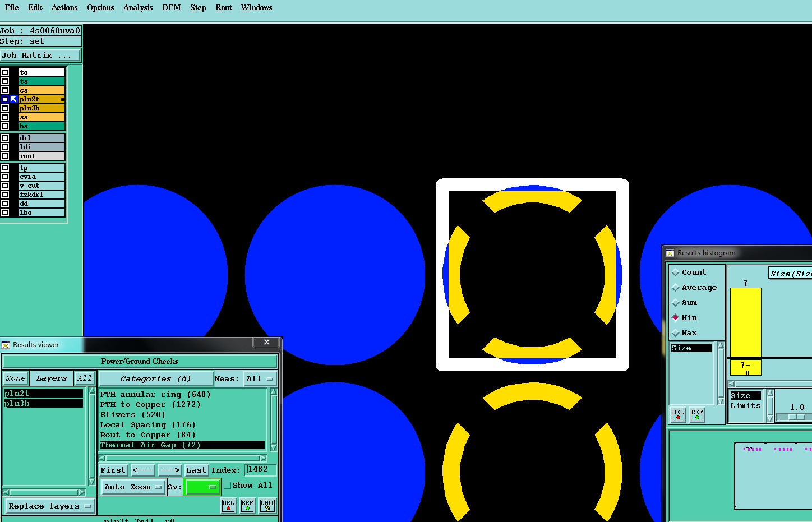Select pln3b in Results viewer layers
Image resolution: width=812 pixels, height=522 pixels.
click(x=43, y=404)
